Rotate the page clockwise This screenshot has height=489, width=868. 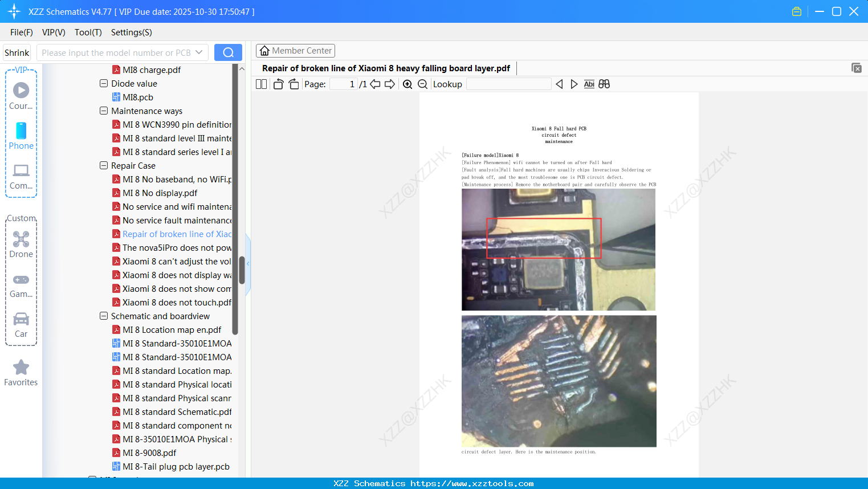(294, 84)
